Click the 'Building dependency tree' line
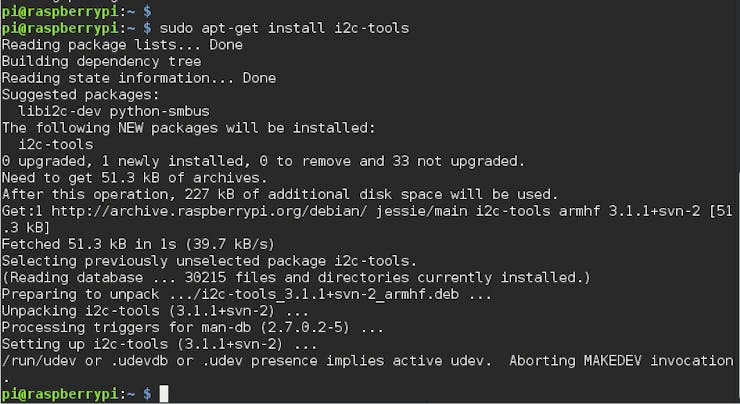Screen dimensions: 740x404 click(x=101, y=61)
